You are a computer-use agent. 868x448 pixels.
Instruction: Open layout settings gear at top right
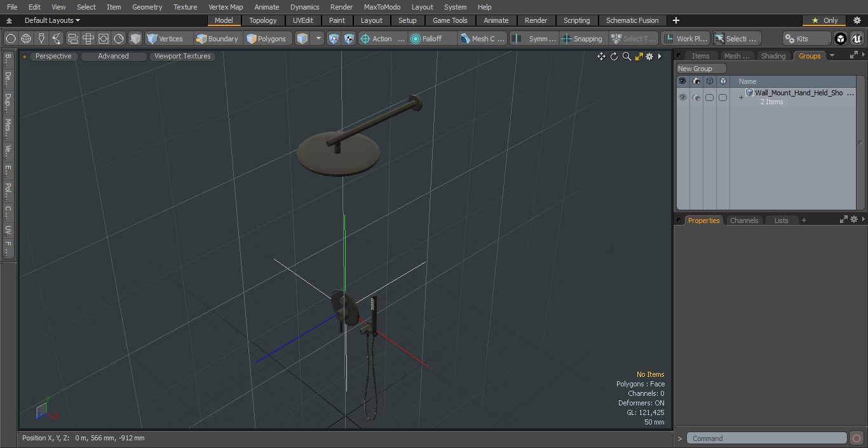pos(857,20)
